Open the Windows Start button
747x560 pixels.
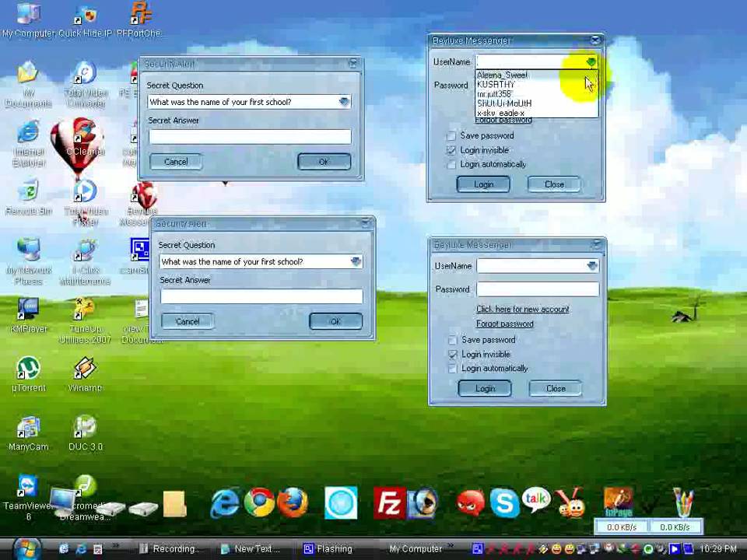click(26, 548)
